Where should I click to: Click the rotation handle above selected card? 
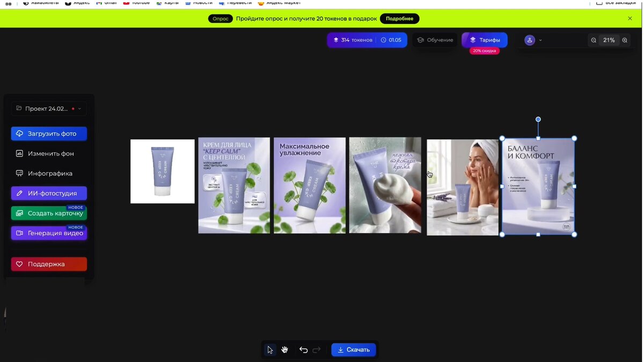click(538, 120)
